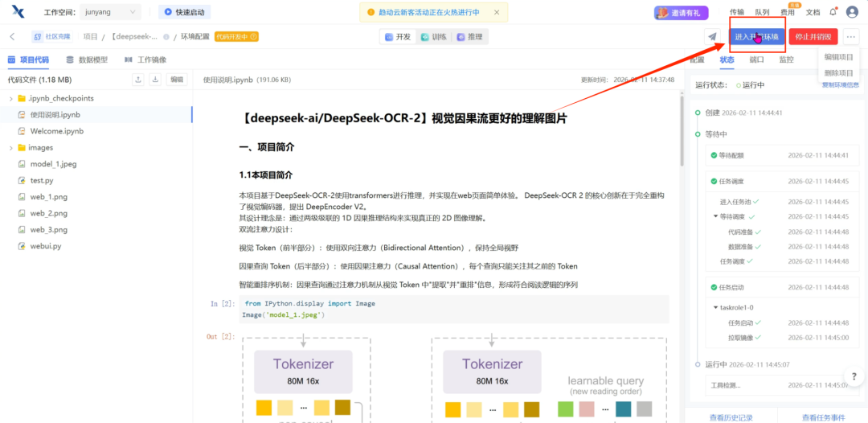Click the model_1.jpeg output image
The width and height of the screenshot is (868, 423).
click(454, 378)
